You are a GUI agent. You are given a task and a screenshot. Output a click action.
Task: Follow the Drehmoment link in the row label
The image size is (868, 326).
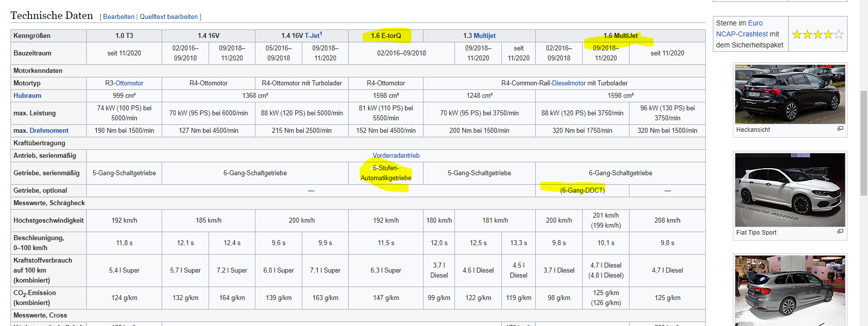click(x=49, y=131)
